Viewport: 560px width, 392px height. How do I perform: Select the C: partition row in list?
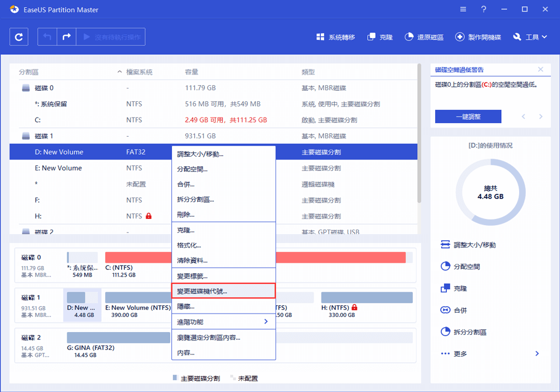[x=213, y=120]
